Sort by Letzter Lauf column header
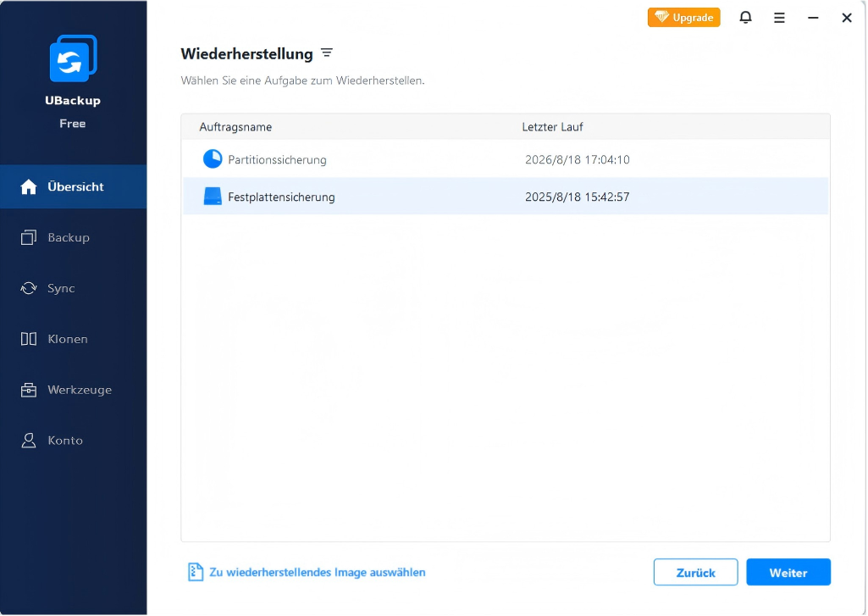Screen dimensions: 868x616 552,127
